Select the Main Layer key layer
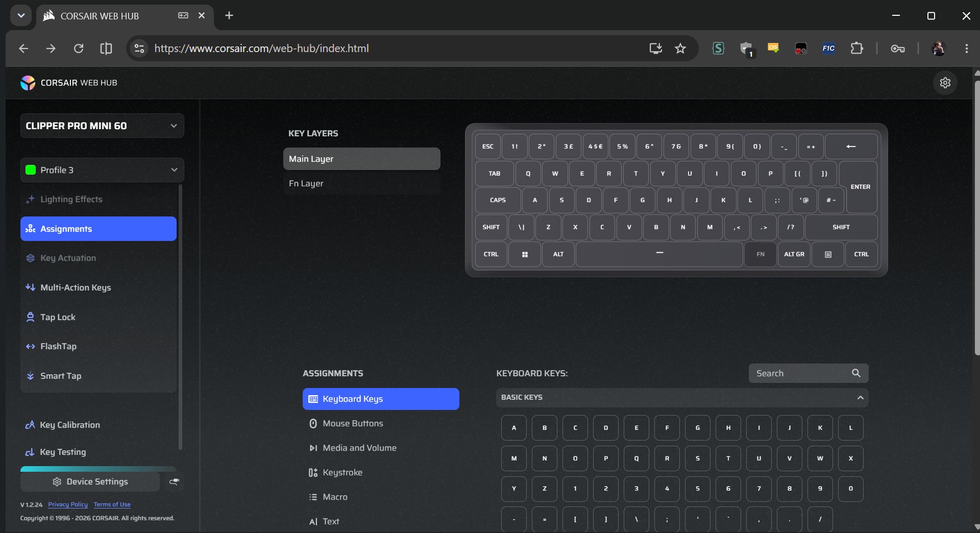 coord(361,159)
